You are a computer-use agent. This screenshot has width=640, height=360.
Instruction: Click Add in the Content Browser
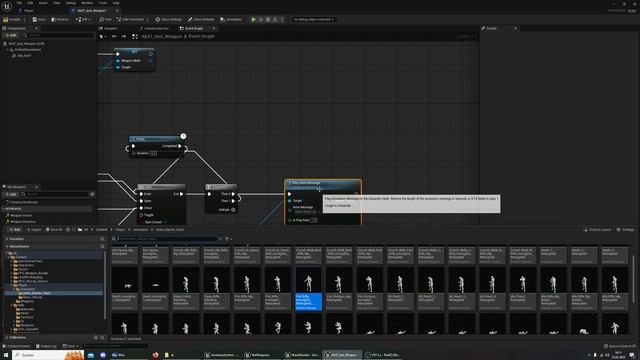15,229
